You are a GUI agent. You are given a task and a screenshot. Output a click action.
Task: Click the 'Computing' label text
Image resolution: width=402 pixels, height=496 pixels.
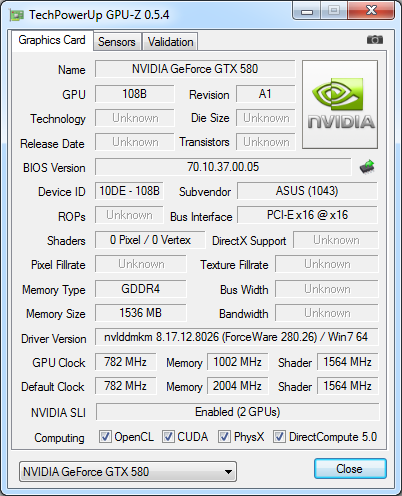(x=59, y=438)
